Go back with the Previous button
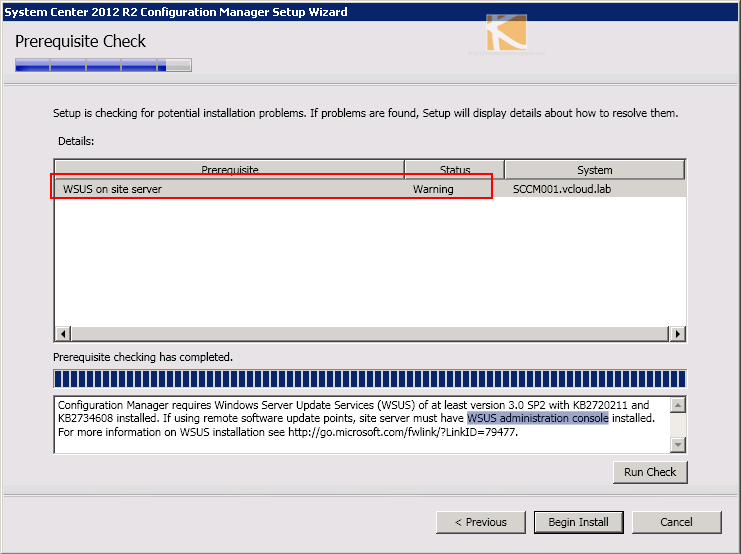This screenshot has width=741, height=554. point(481,522)
